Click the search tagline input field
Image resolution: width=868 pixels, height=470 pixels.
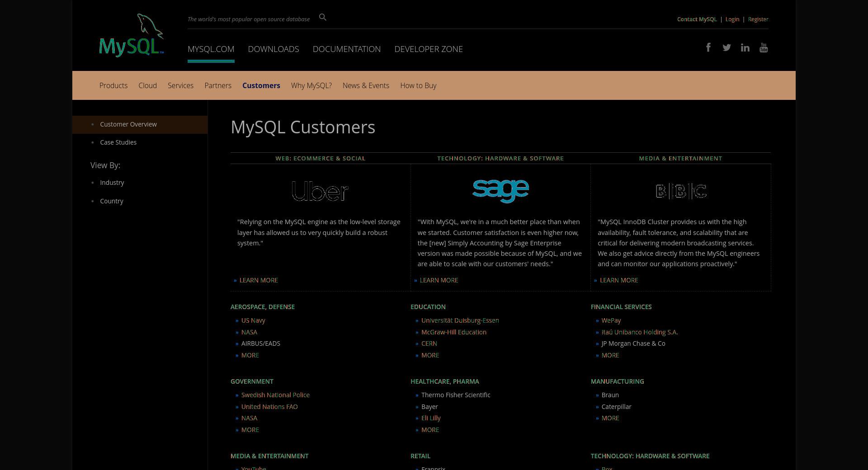pos(249,19)
